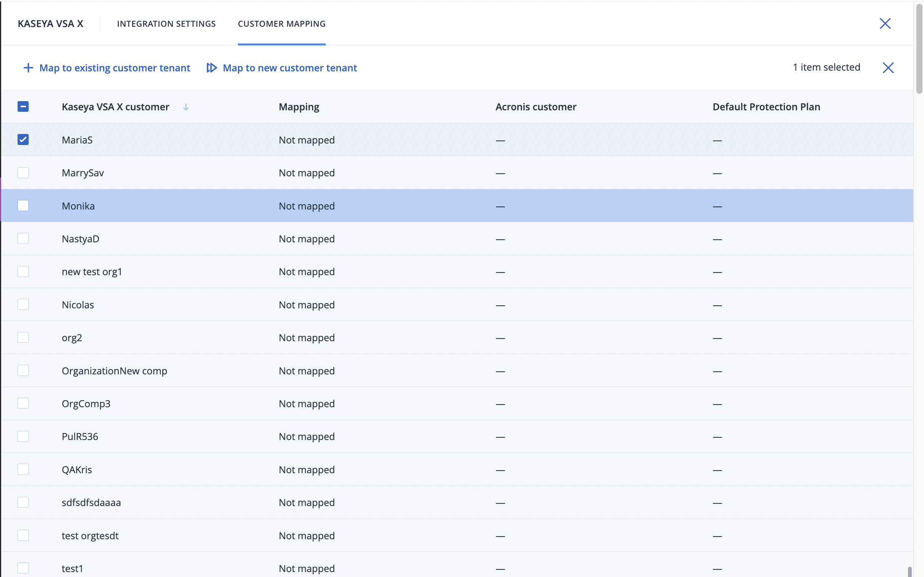Select the Monika customer name
Screen dimensions: 924x577
tap(78, 206)
